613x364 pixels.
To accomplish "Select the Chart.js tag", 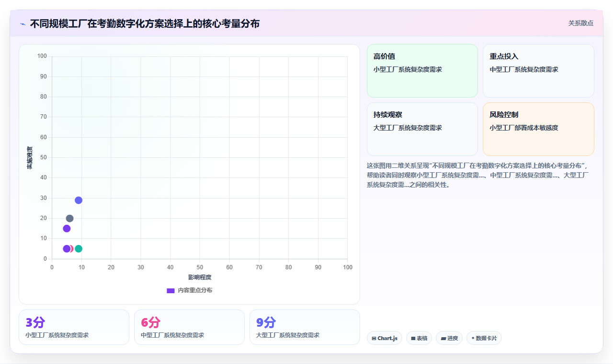I will pos(385,338).
